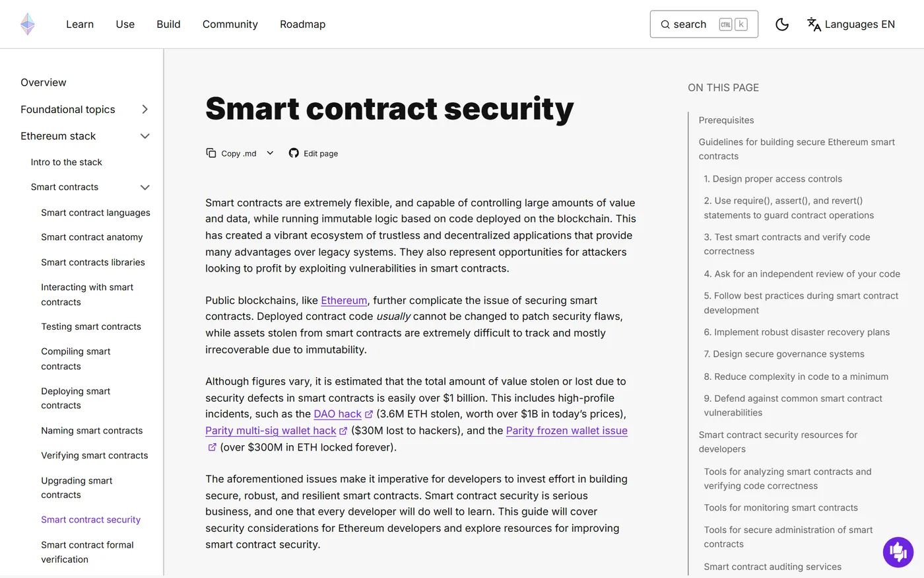Open the Parity frozen wallet issue link
The image size is (924, 578).
(x=566, y=431)
